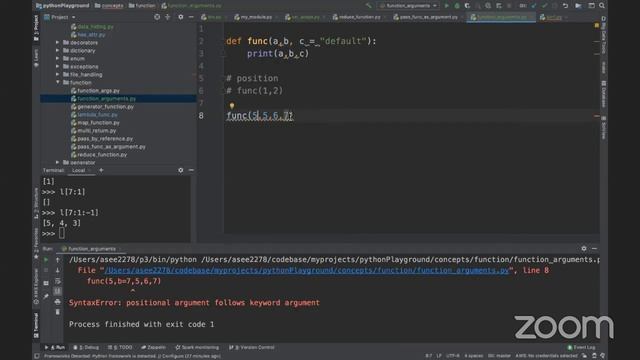Open the run configuration dropdown function_arguments
The width and height of the screenshot is (640, 360).
408,6
